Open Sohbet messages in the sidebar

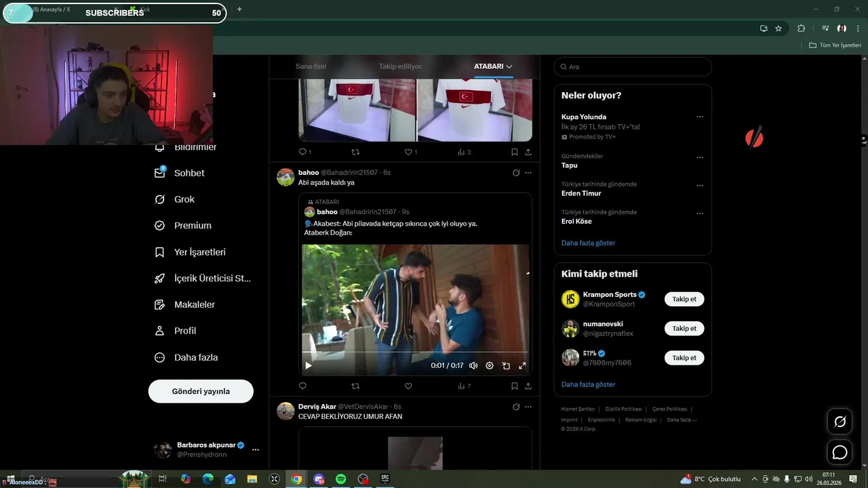(180, 173)
